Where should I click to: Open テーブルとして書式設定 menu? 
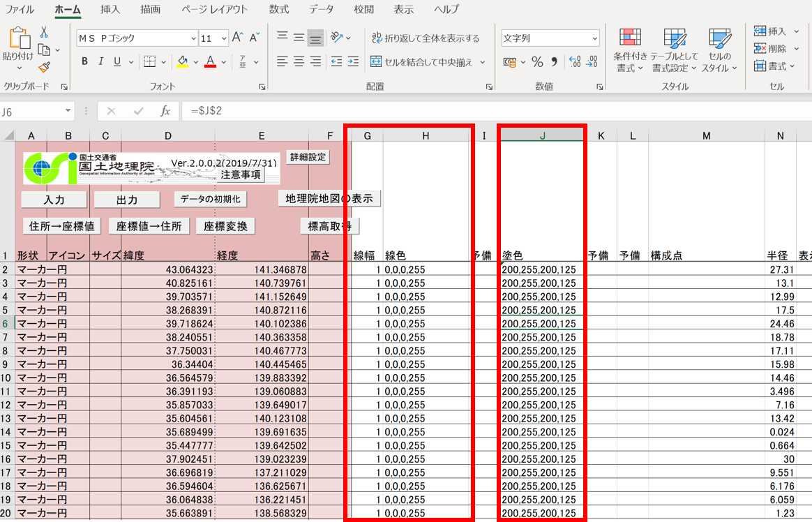tap(675, 51)
